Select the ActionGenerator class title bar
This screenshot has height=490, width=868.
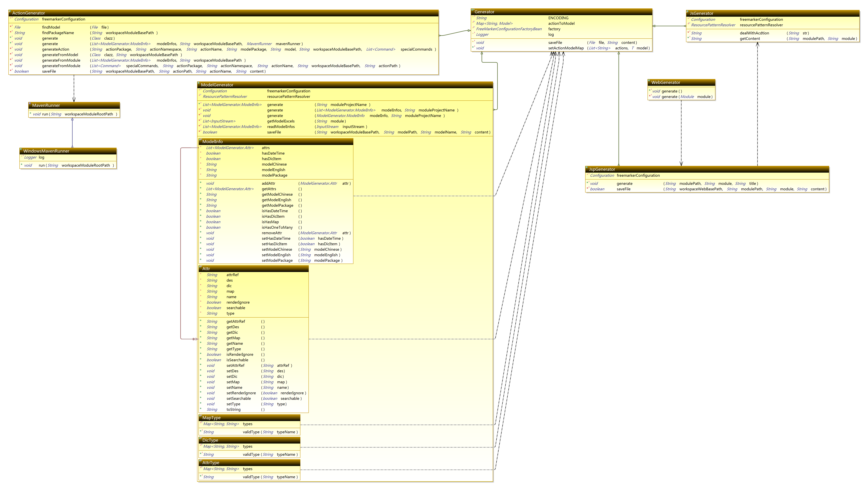tap(223, 13)
